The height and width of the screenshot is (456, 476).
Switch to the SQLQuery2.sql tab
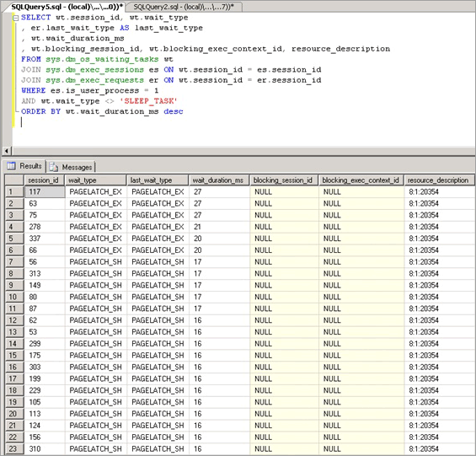(x=184, y=7)
